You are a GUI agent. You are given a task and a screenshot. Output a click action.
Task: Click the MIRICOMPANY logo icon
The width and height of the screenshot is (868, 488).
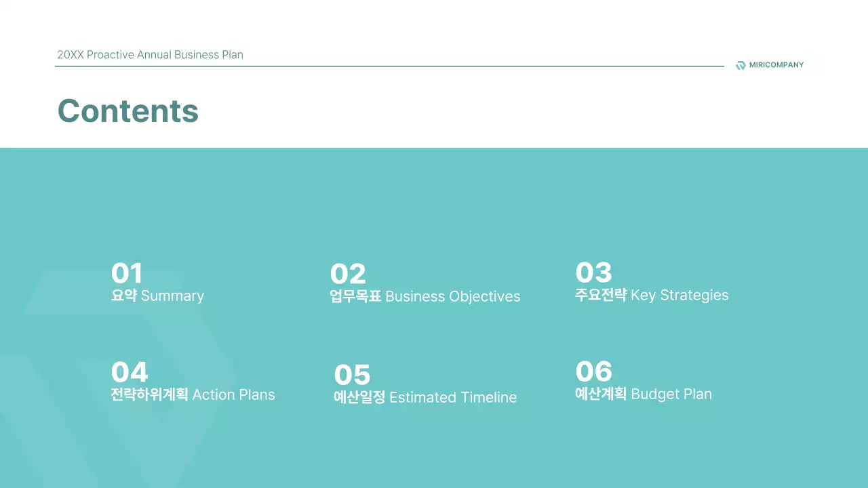(x=741, y=65)
